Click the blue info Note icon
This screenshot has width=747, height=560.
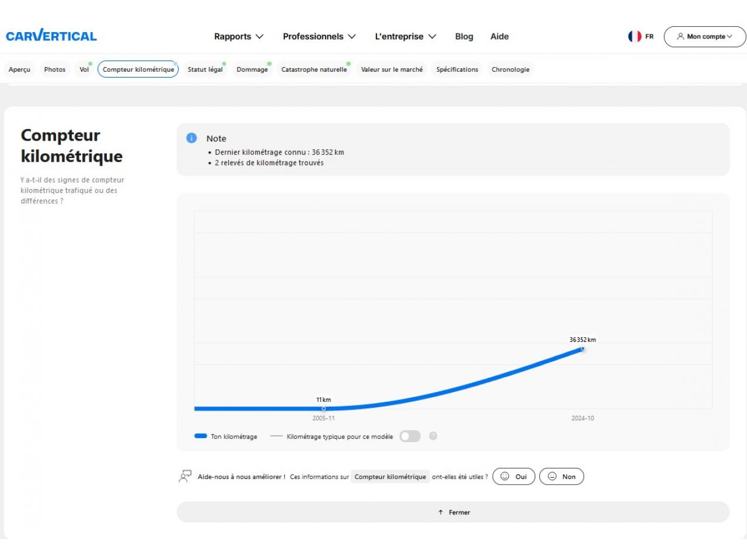pos(191,138)
